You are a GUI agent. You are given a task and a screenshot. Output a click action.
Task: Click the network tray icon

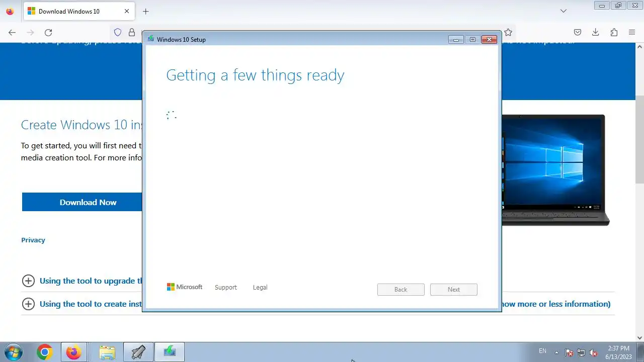581,352
